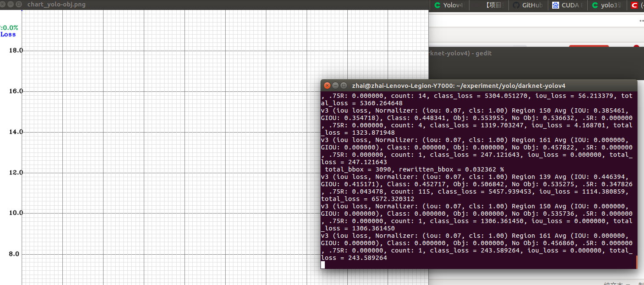Click the image viewer maximize icon

pos(18,4)
